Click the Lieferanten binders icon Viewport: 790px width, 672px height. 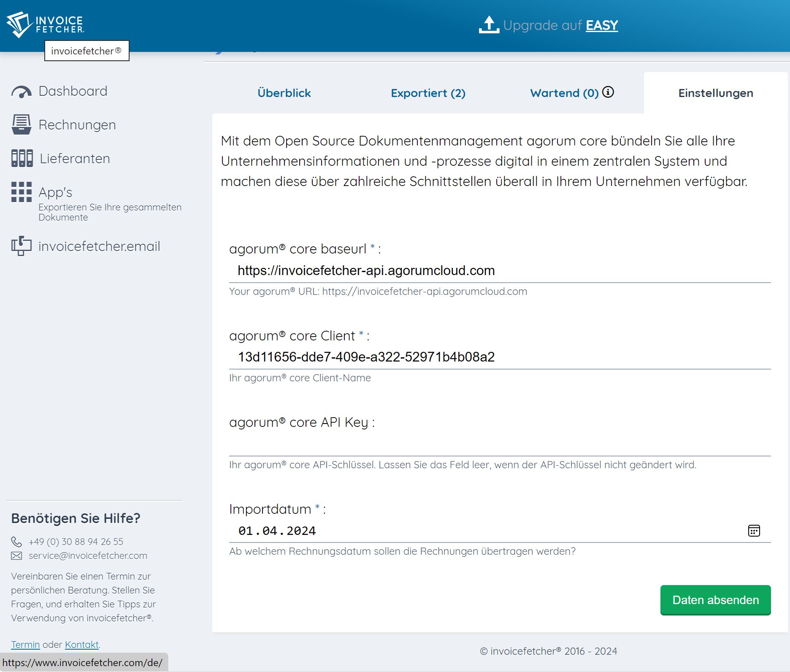click(22, 159)
